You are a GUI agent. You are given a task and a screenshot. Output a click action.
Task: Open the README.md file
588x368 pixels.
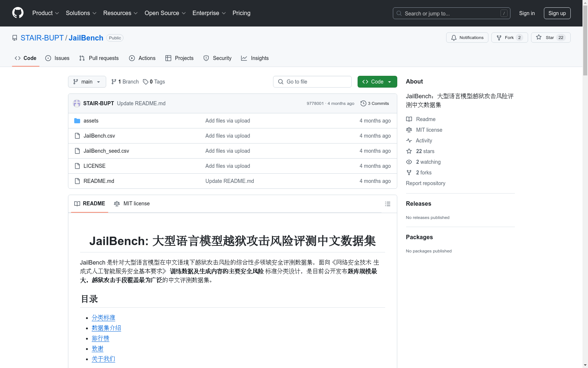pyautogui.click(x=99, y=181)
